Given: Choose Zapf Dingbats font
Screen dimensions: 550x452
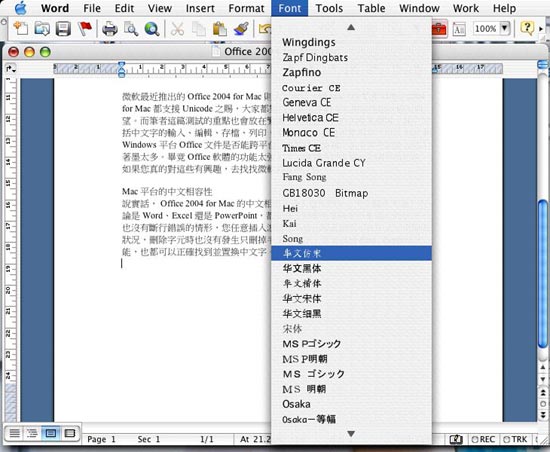Looking at the screenshot, I should coord(351,58).
